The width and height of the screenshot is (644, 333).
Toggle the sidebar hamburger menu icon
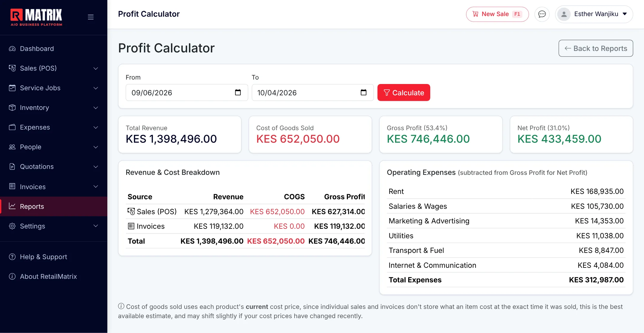coord(91,17)
